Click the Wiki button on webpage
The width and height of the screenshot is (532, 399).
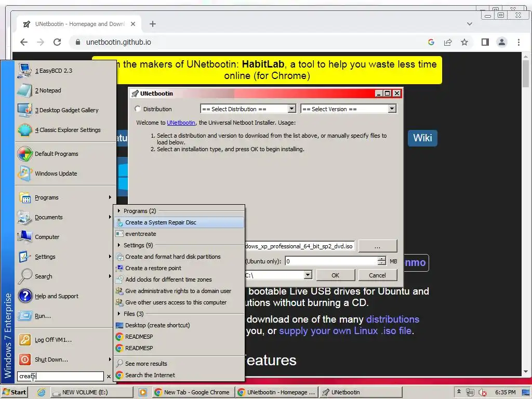tap(422, 138)
